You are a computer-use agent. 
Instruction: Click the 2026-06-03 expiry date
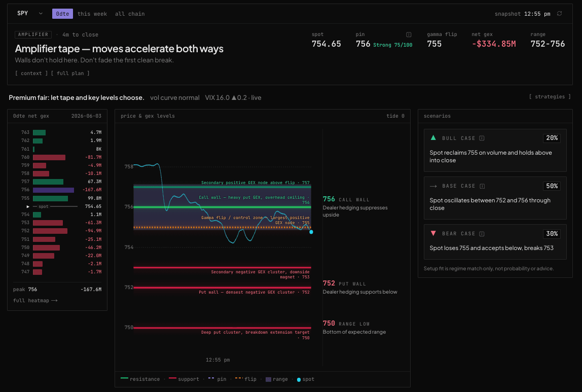tap(86, 116)
